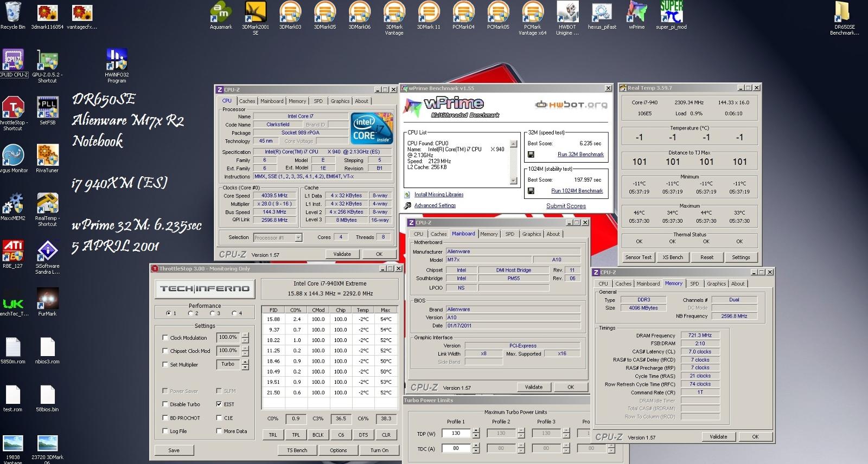
Task: Enable BD PROCHOT checkbox
Action: (165, 417)
